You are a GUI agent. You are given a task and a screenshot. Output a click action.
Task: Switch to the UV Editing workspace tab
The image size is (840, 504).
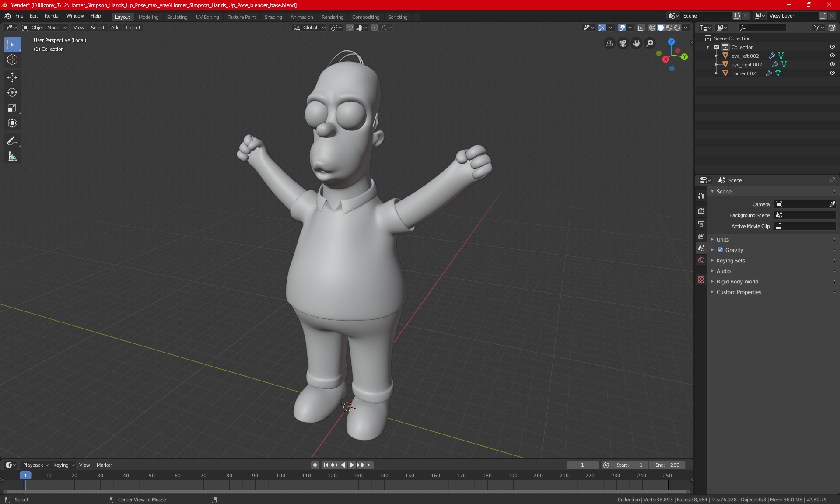(x=207, y=17)
